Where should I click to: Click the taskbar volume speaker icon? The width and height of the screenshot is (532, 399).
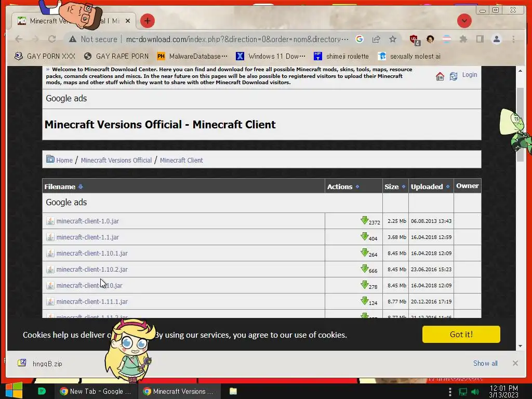pyautogui.click(x=475, y=392)
